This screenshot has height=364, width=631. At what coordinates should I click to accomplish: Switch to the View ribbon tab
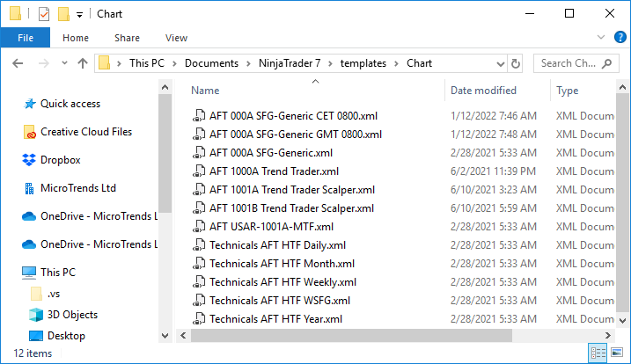pos(176,38)
